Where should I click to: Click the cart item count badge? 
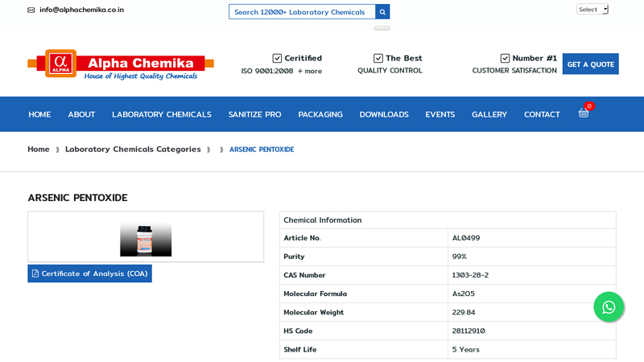[x=589, y=106]
